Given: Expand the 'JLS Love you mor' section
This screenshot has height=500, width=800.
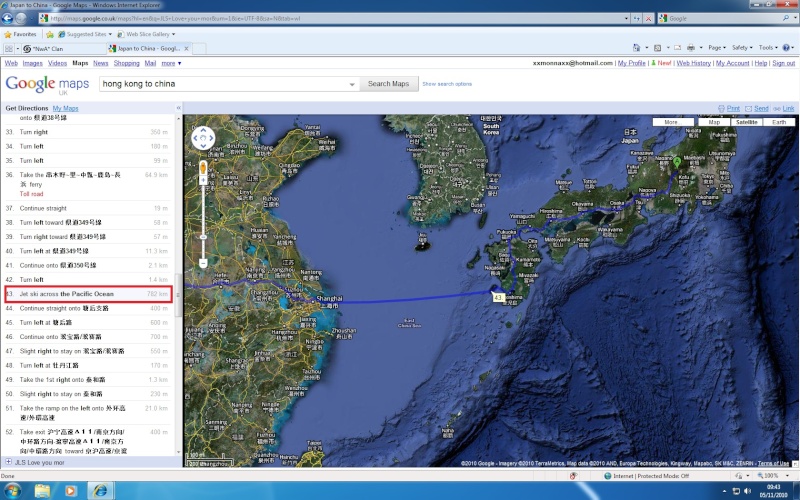Looking at the screenshot, I should tap(8, 462).
